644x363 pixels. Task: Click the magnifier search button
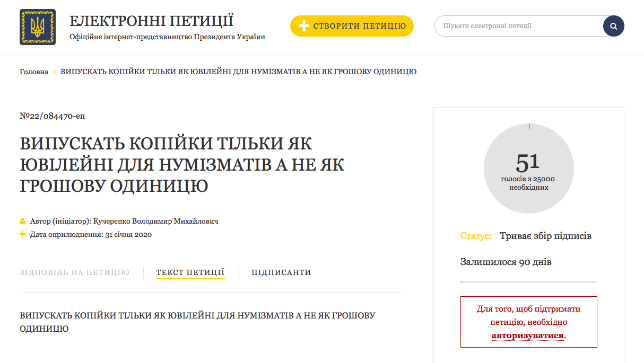click(x=613, y=26)
